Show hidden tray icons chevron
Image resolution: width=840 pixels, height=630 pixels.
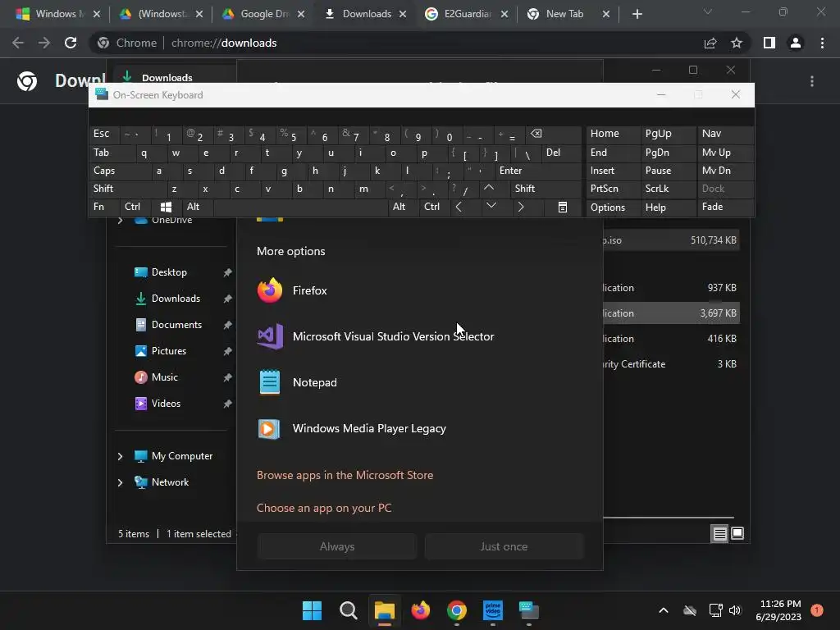tap(663, 610)
